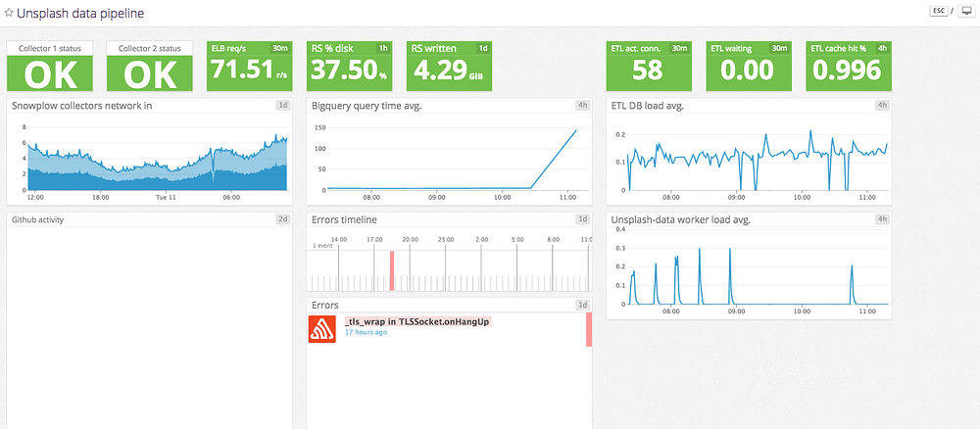Click the 1d badge on Errors list
Viewport: 980px width, 429px height.
[x=582, y=305]
